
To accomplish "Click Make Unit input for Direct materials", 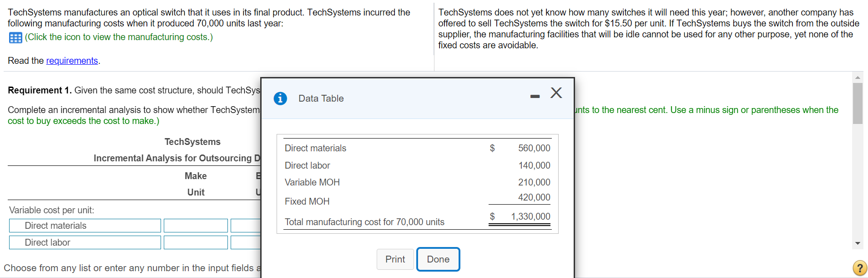I will (196, 226).
